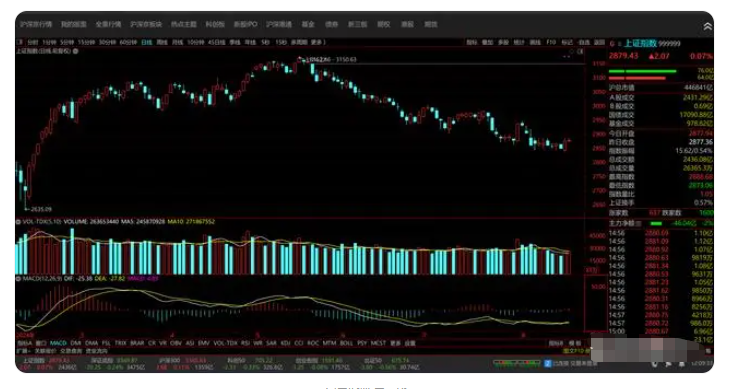This screenshot has height=389, width=749.
Task: Click the round icon left of MACD label
Action: 18,278
